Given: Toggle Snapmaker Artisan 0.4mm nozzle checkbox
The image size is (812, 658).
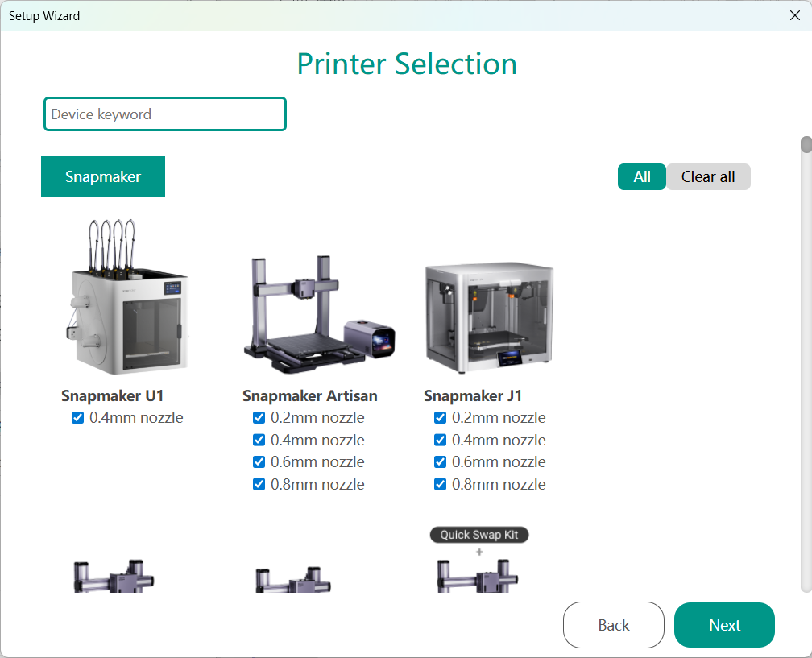Looking at the screenshot, I should 259,441.
